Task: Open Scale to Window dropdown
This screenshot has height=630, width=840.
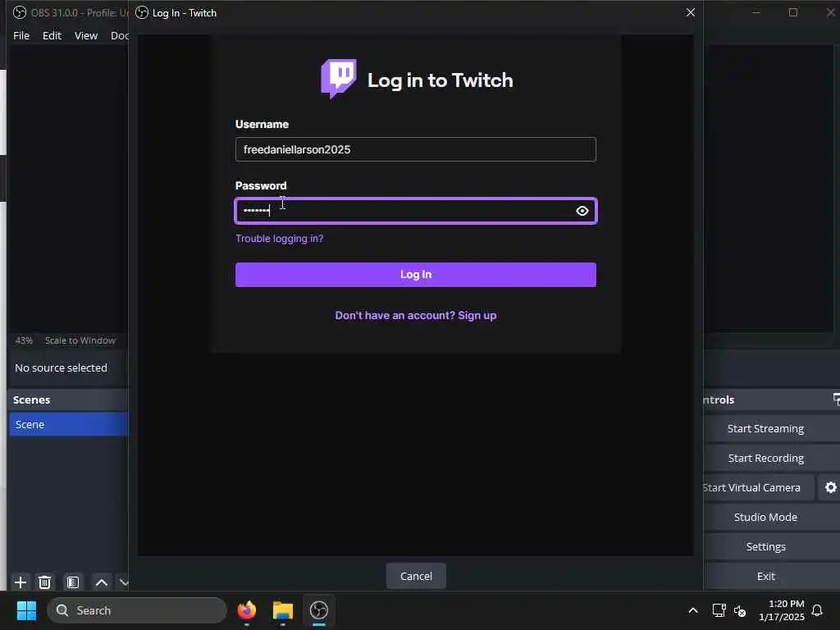Action: click(80, 340)
